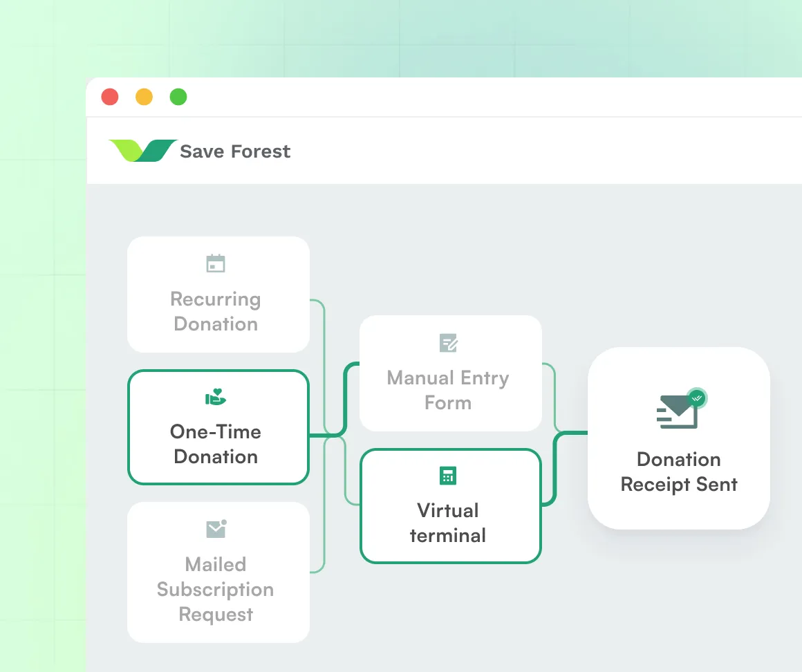Select the calculator icon on Virtual terminal
Image resolution: width=802 pixels, height=672 pixels.
[x=448, y=476]
